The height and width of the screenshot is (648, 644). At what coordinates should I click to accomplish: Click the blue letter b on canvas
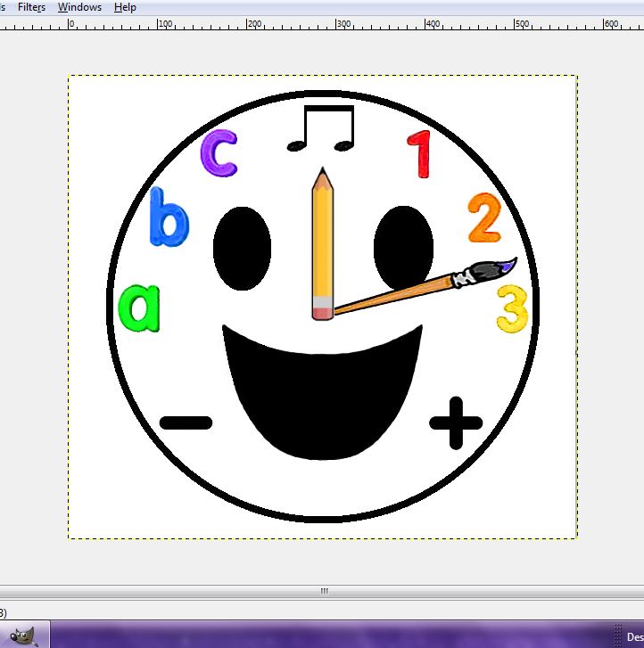click(169, 217)
